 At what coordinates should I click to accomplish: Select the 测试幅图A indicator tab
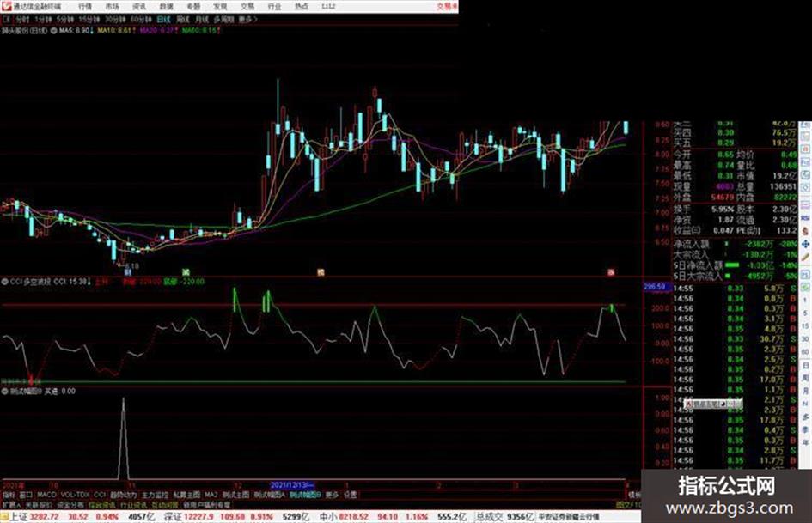tap(269, 495)
